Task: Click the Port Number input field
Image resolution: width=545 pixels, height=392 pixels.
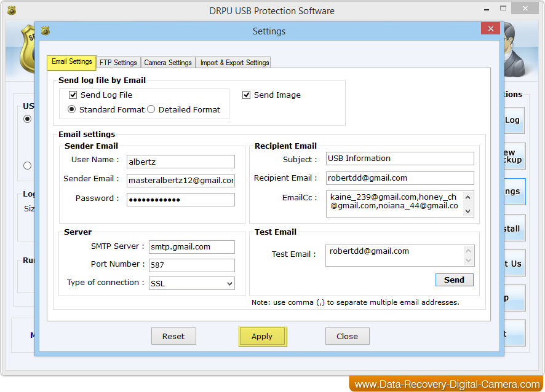Action: point(191,265)
